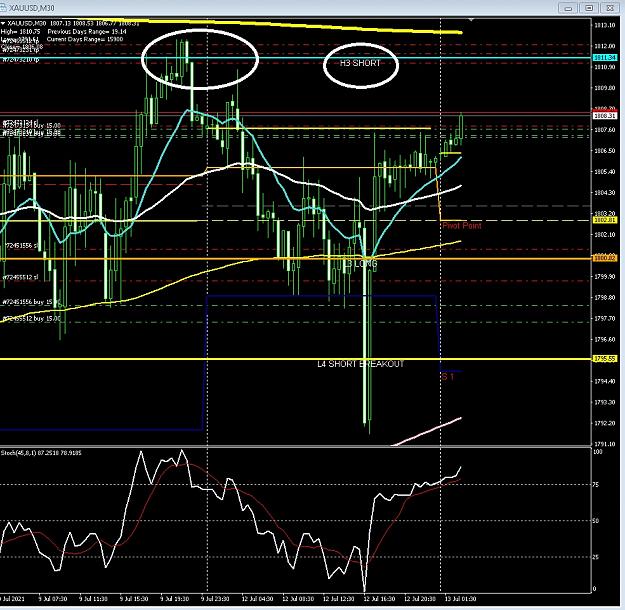The height and width of the screenshot is (610, 625).
Task: Restore the XAUUSD,M30 chart window
Action: tap(589, 8)
